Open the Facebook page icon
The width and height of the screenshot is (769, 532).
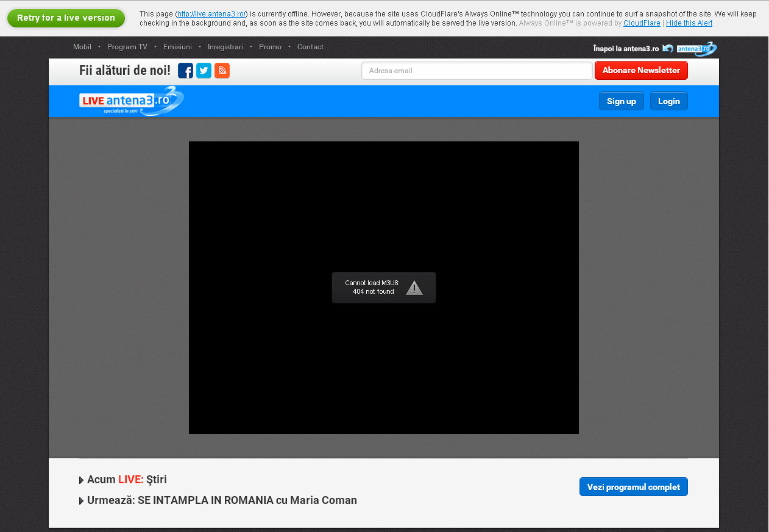[185, 71]
